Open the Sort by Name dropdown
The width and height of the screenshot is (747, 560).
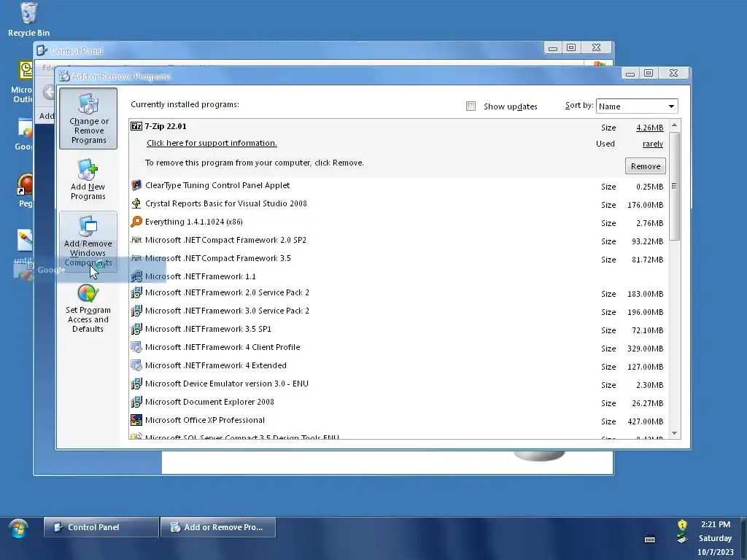click(x=636, y=106)
